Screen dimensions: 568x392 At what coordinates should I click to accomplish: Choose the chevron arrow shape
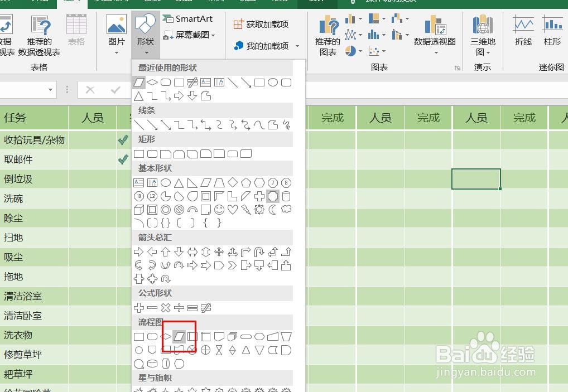(233, 265)
